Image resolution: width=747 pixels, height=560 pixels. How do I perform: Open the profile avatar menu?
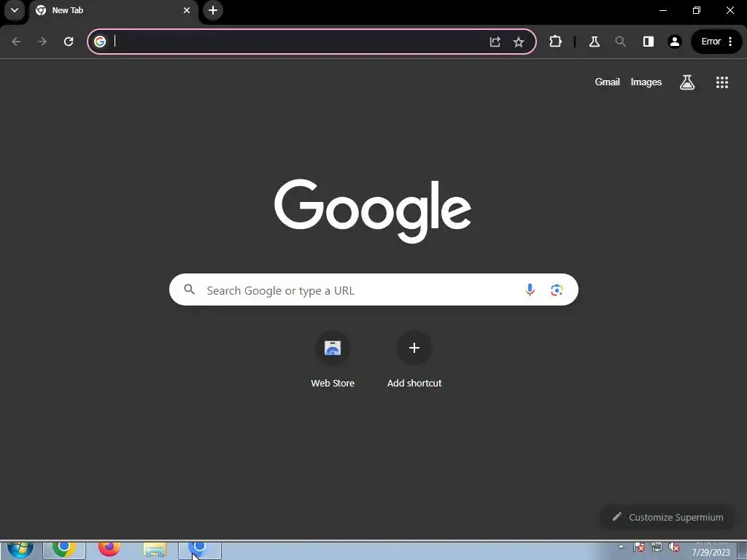pos(675,42)
